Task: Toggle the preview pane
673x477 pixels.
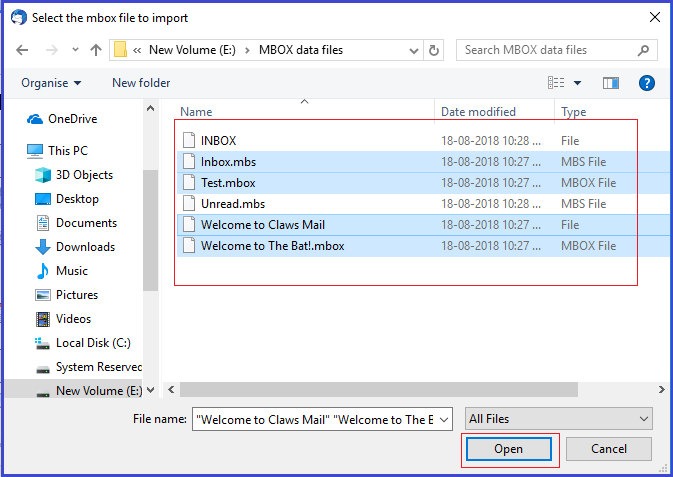Action: click(x=610, y=83)
